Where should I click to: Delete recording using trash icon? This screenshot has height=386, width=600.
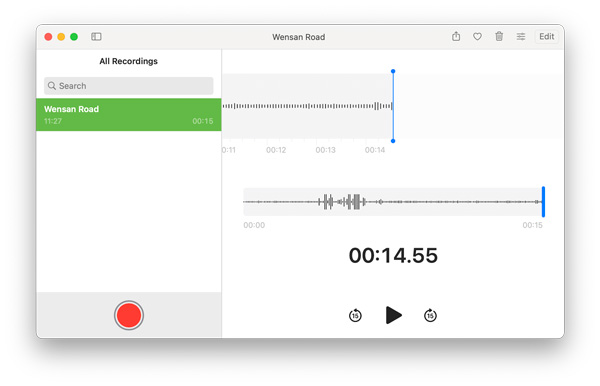[499, 36]
